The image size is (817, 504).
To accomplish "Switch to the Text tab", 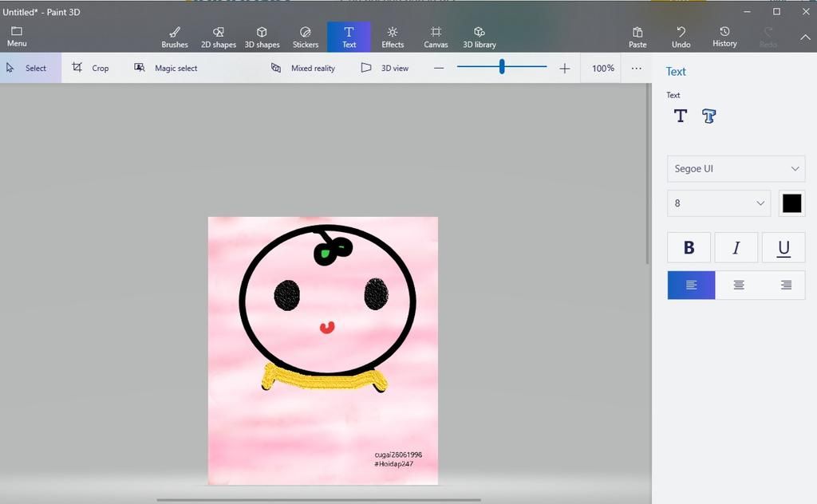I will pyautogui.click(x=349, y=37).
